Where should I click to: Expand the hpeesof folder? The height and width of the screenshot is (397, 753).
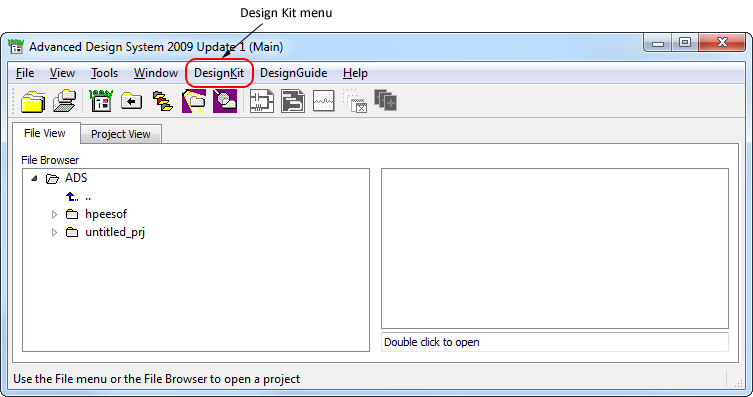[54, 214]
